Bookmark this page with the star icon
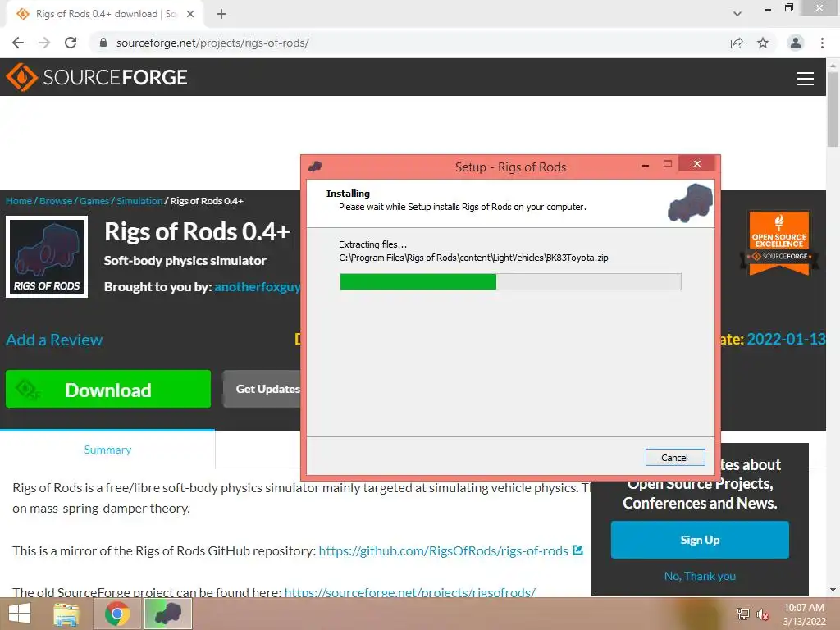Screen dimensions: 840x630 click(763, 43)
